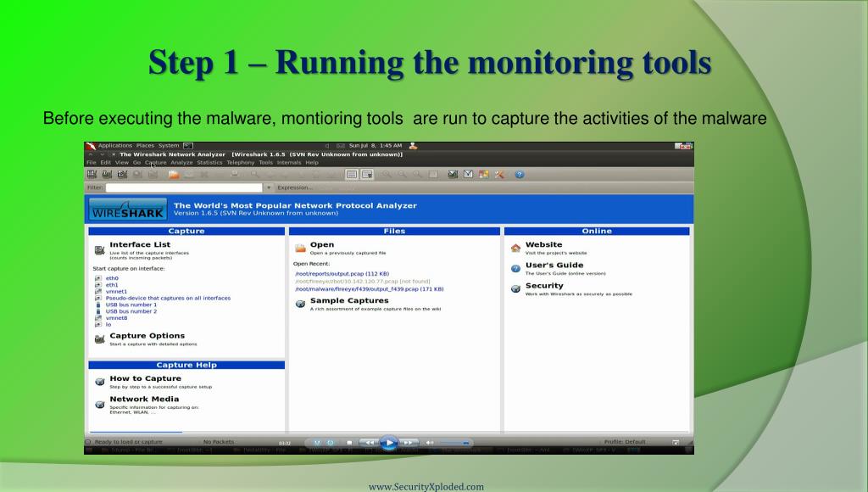Open the Capture menu
This screenshot has height=492, width=868.
(x=156, y=162)
